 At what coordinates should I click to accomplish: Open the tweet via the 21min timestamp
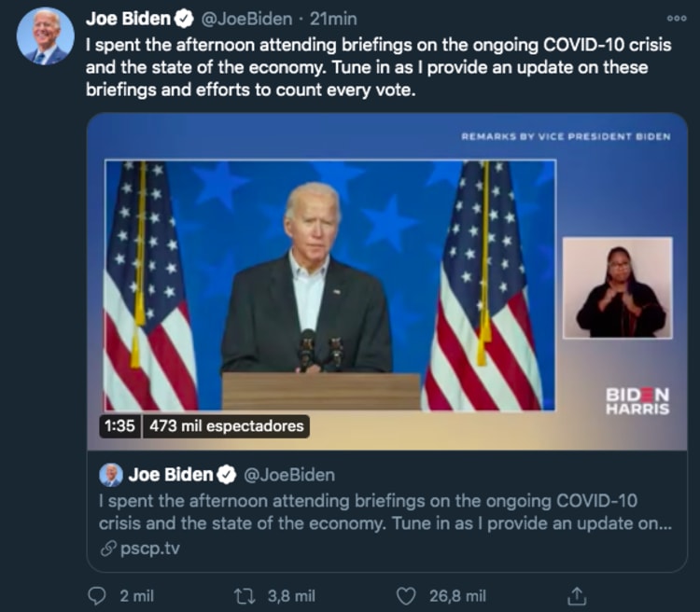click(x=331, y=19)
